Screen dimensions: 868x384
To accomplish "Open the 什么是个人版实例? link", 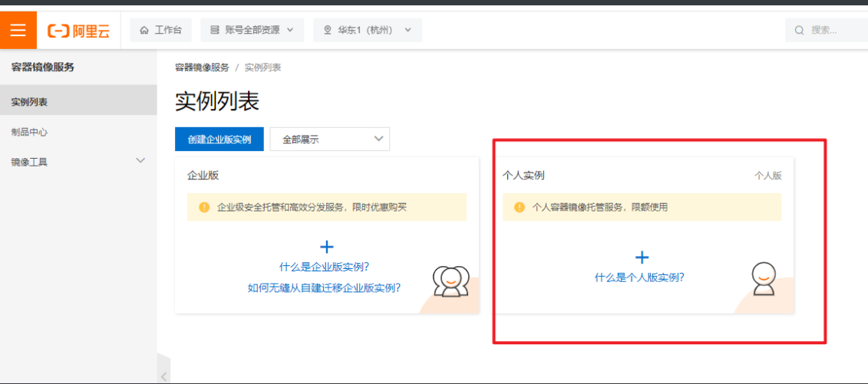I will pos(639,277).
